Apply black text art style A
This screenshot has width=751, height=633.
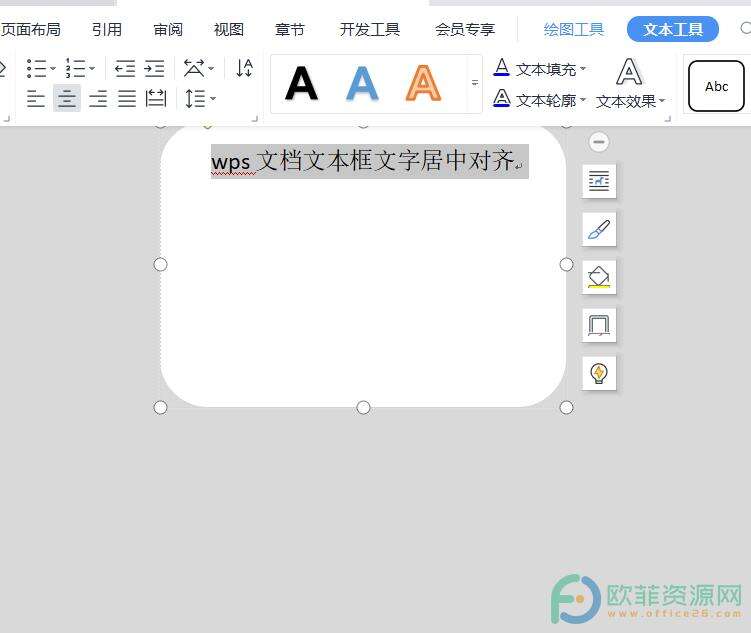[301, 83]
